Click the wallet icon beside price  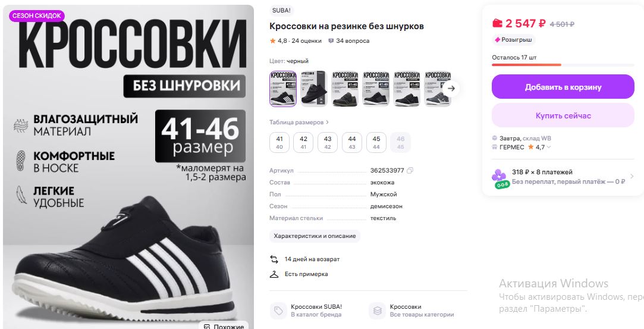pyautogui.click(x=497, y=23)
